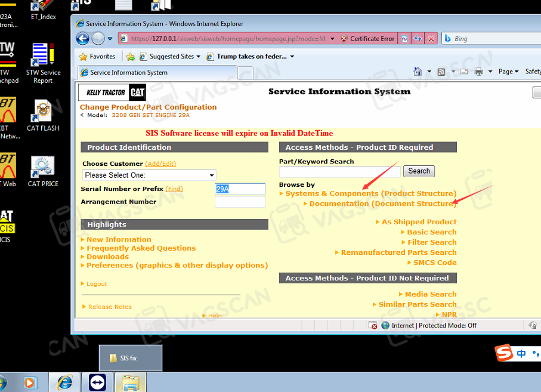
Task: Click the Add/Edit customer link
Action: coord(160,163)
